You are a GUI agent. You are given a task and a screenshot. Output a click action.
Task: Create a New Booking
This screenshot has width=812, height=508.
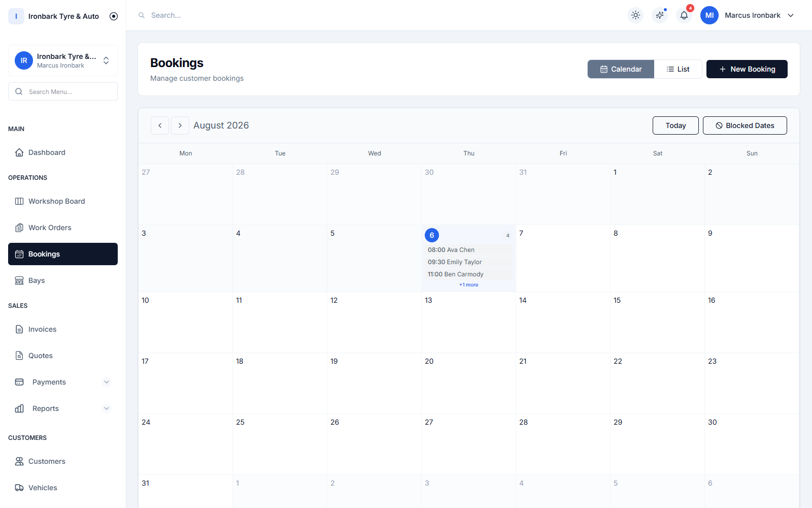tap(747, 69)
